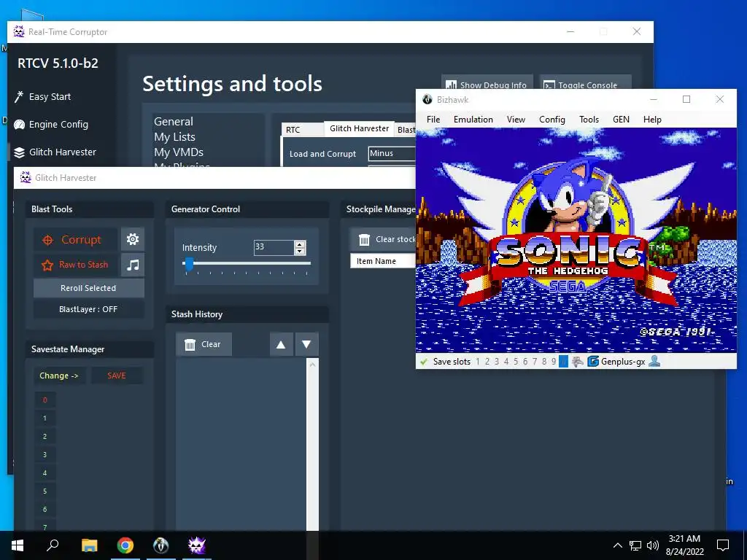The height and width of the screenshot is (560, 747).
Task: Open Chrome from the taskbar
Action: 125,545
